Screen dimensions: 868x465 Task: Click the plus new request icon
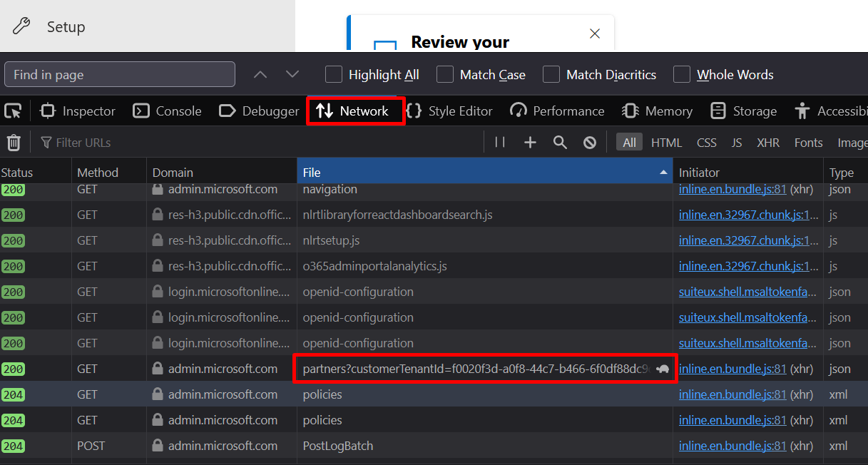tap(530, 143)
